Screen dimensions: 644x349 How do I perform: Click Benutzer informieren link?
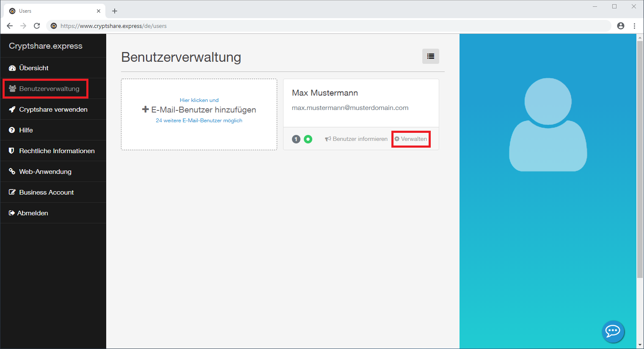356,139
